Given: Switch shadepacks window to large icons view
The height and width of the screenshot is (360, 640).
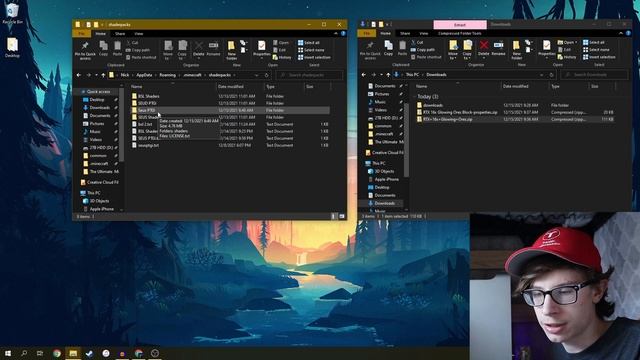Looking at the screenshot, I should (342, 216).
